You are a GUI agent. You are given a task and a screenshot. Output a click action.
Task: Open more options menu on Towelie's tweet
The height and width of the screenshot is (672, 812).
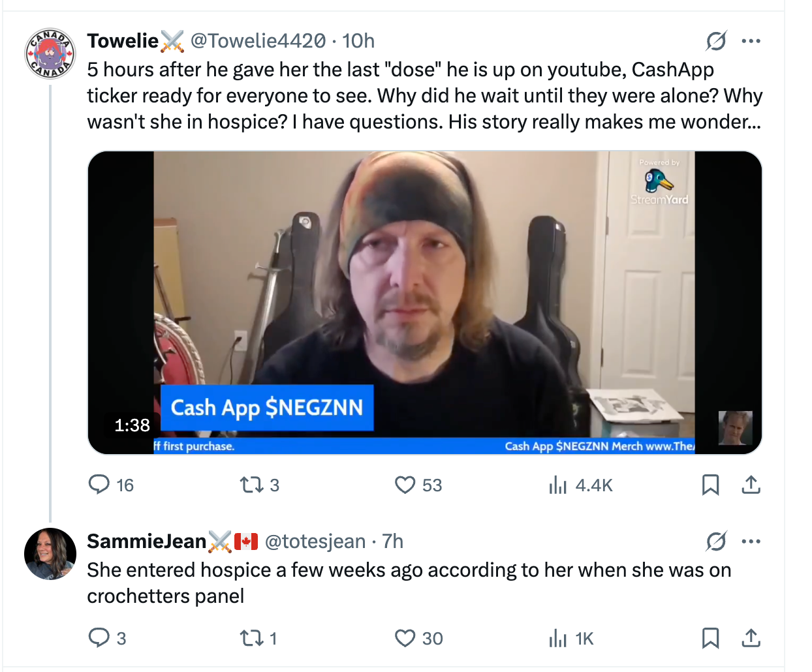coord(751,41)
